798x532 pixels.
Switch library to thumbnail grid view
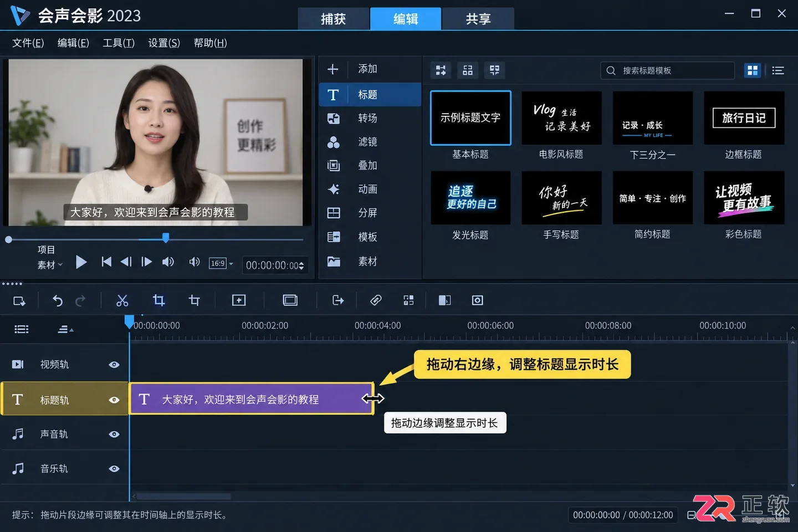coord(753,70)
